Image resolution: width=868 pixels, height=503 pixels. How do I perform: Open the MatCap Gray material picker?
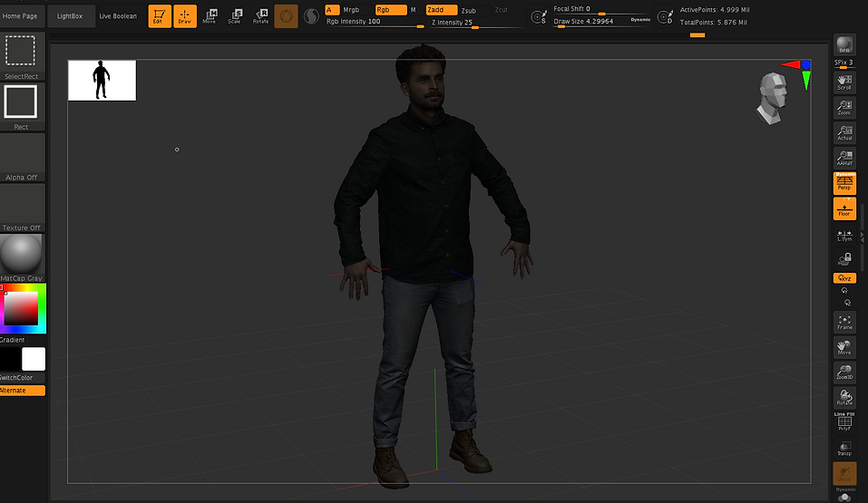(x=22, y=258)
